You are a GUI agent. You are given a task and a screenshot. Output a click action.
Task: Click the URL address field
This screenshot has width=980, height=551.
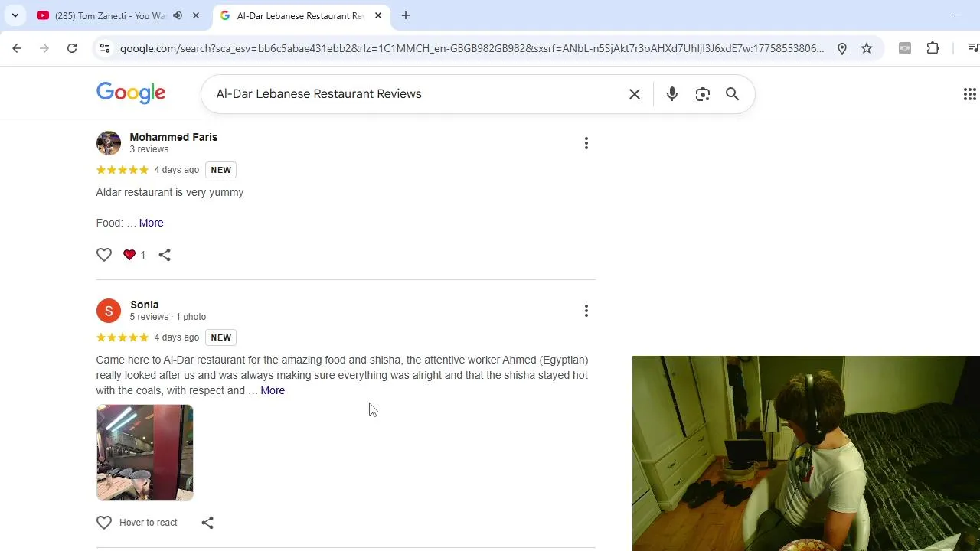[x=472, y=48]
